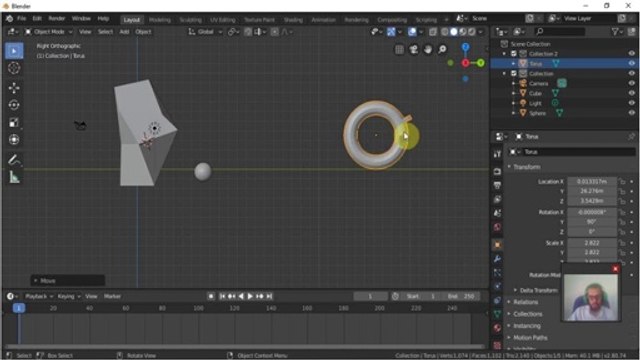Switch to the UV Editing workspace tab
Screen dimensions: 640x360
[223, 20]
